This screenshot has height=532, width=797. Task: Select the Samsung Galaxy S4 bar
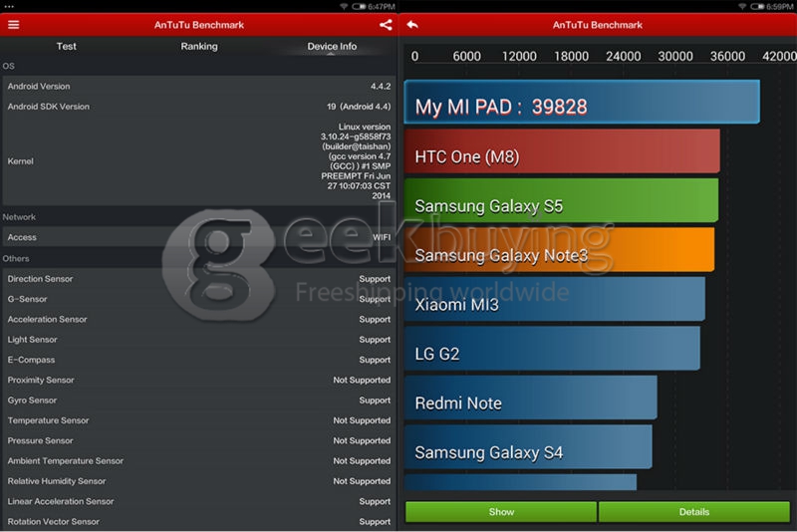[528, 446]
